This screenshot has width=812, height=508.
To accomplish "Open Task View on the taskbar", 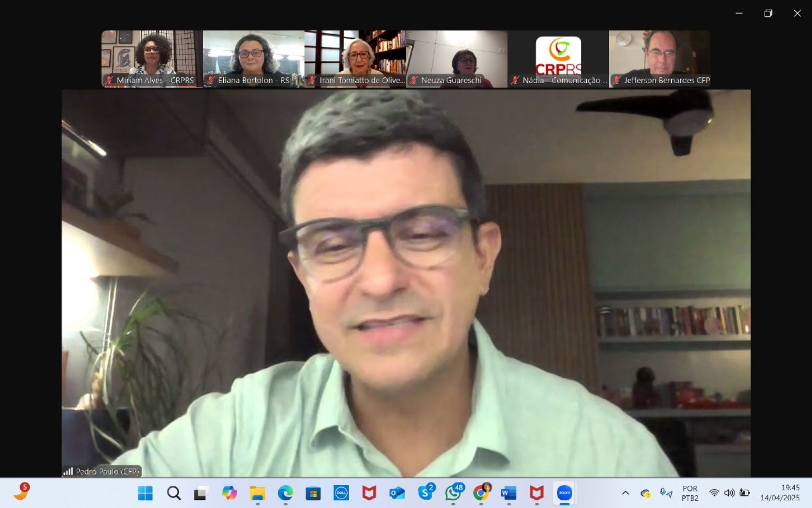I will [x=201, y=493].
